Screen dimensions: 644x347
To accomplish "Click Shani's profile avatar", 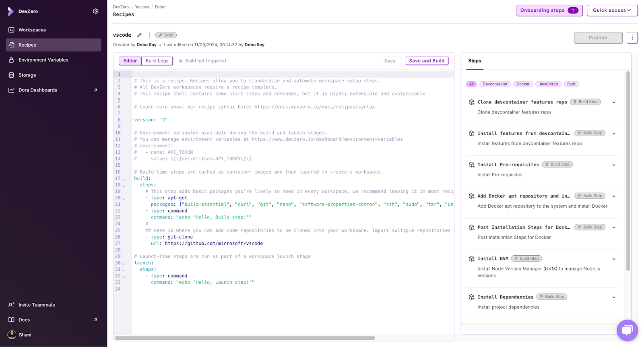I will tap(12, 335).
